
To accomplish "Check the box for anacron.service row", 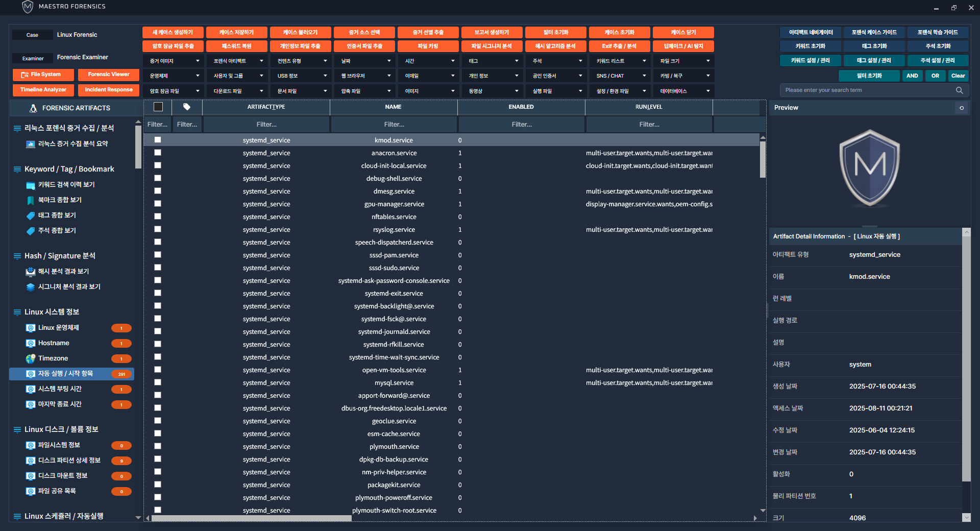I will 158,153.
